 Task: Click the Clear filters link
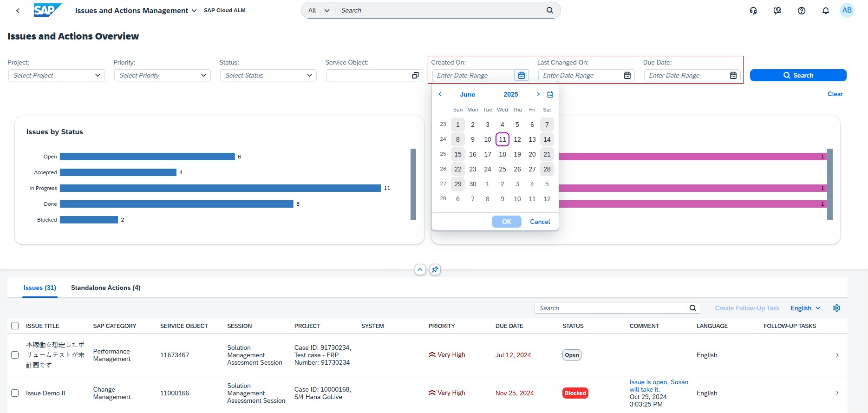pyautogui.click(x=835, y=94)
